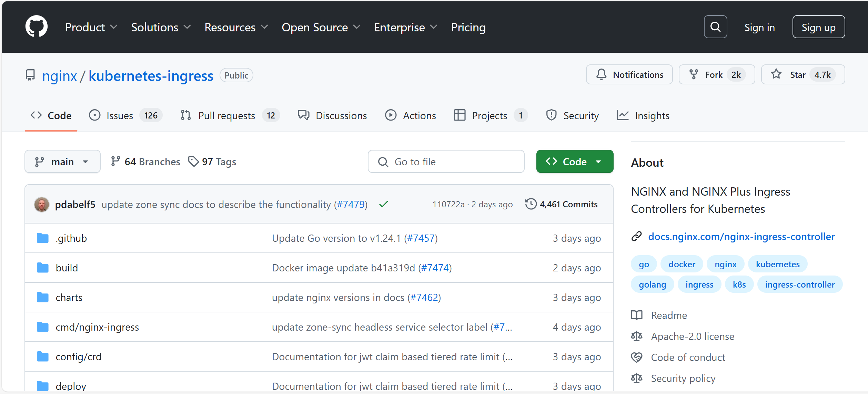Open the kubernetes-ingress repository link
The image size is (868, 394).
click(x=151, y=76)
